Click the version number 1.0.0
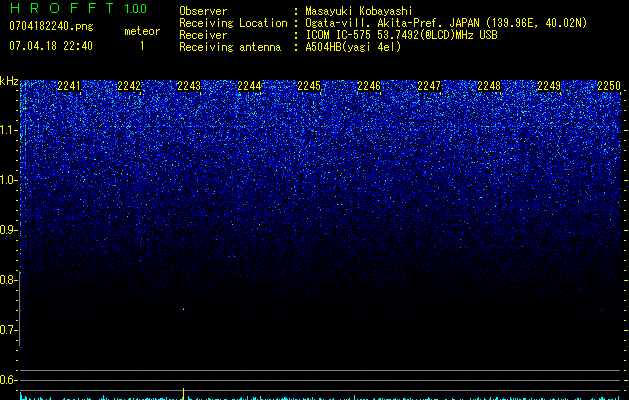The height and width of the screenshot is (400, 629). pyautogui.click(x=136, y=9)
